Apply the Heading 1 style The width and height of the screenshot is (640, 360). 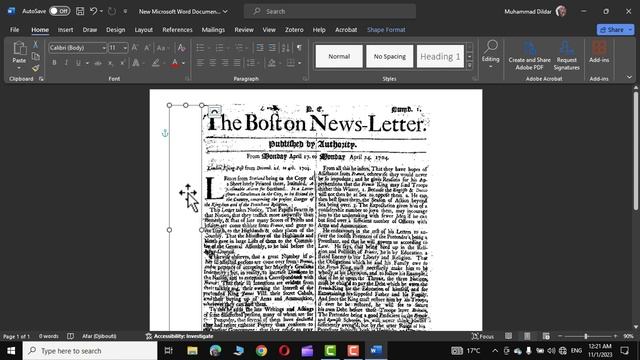[440, 56]
